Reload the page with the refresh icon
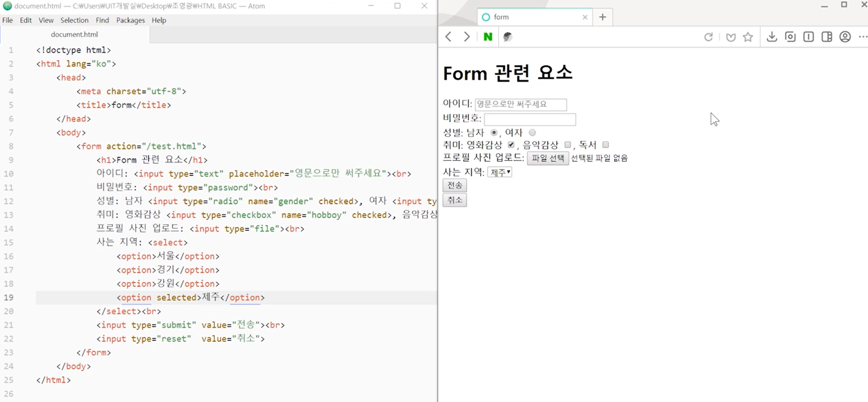This screenshot has width=868, height=402. (x=708, y=37)
